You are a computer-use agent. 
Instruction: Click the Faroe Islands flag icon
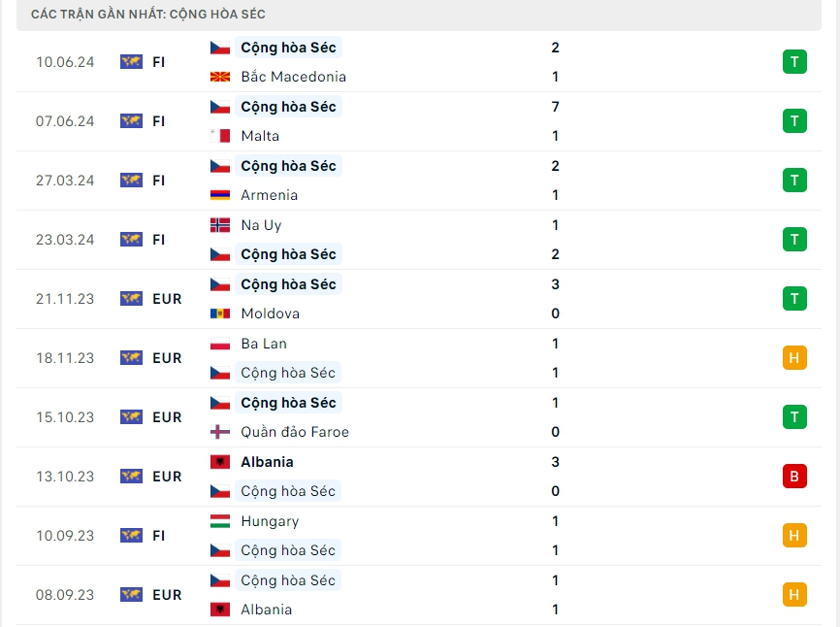[220, 432]
